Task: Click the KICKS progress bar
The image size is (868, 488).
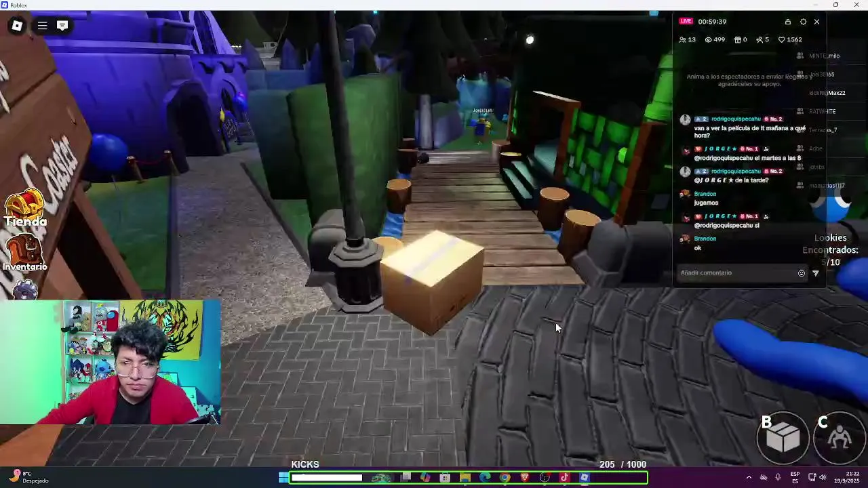Action: click(x=469, y=478)
